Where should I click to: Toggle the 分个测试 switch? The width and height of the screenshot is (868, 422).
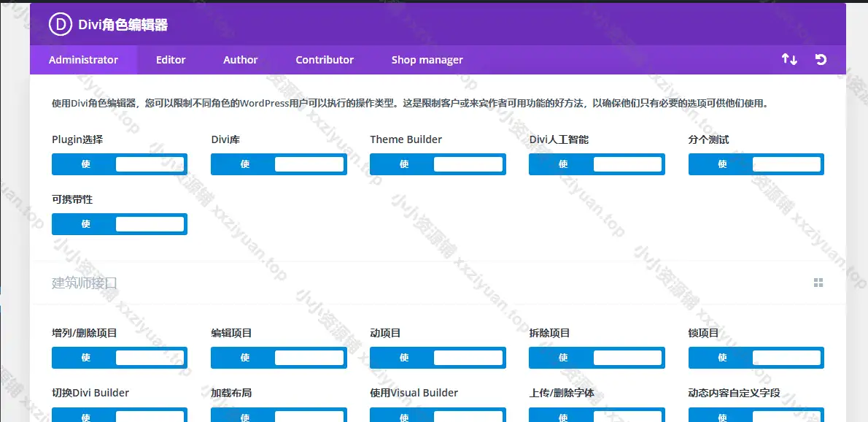click(x=756, y=164)
